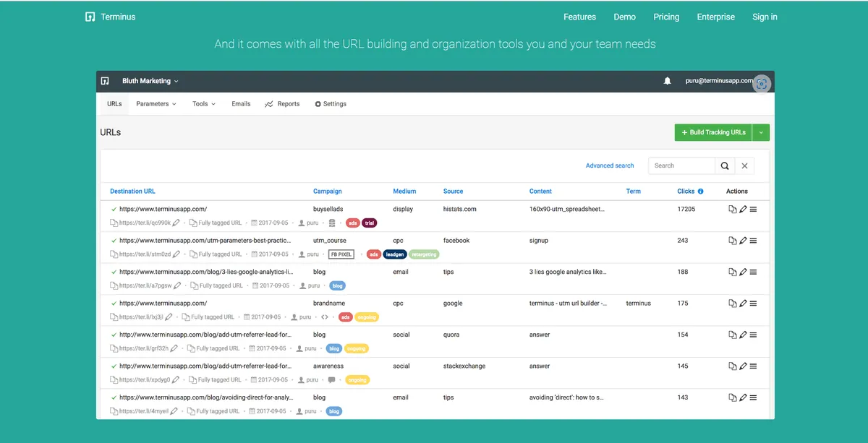Screen dimensions: 868x443
Task: Clear search with the X button
Action: pyautogui.click(x=744, y=165)
